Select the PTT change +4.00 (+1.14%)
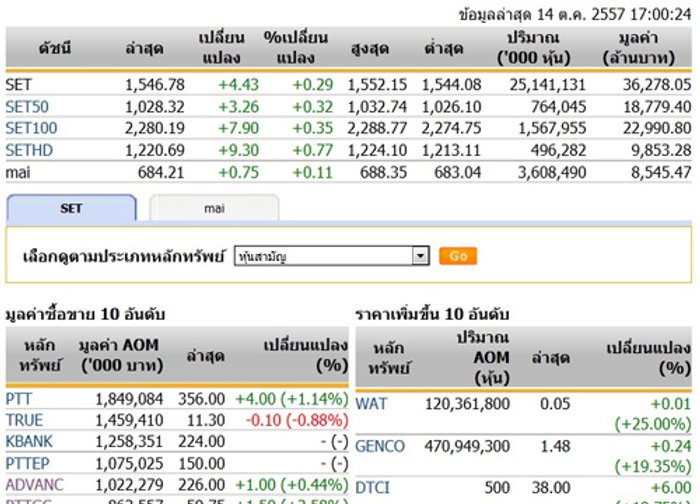Image resolution: width=700 pixels, height=504 pixels. pyautogui.click(x=292, y=399)
